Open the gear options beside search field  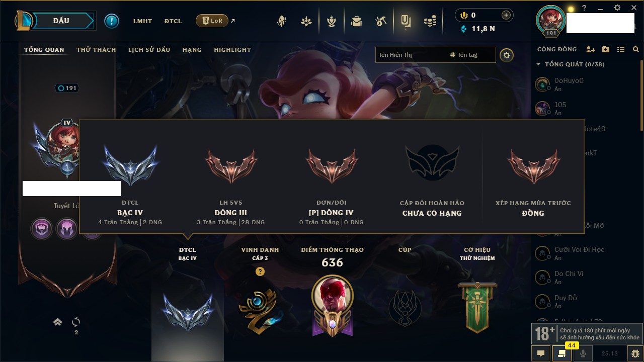click(507, 55)
